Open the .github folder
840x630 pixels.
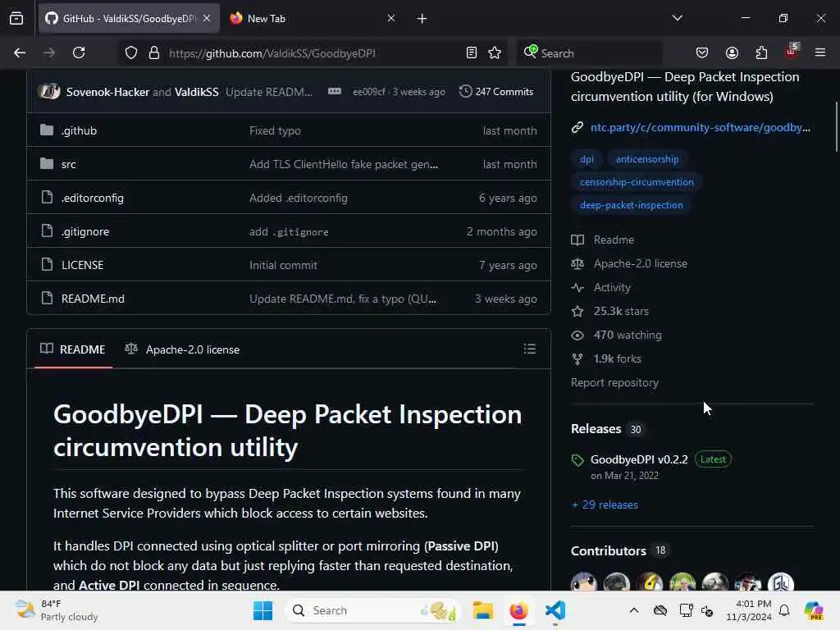point(79,130)
